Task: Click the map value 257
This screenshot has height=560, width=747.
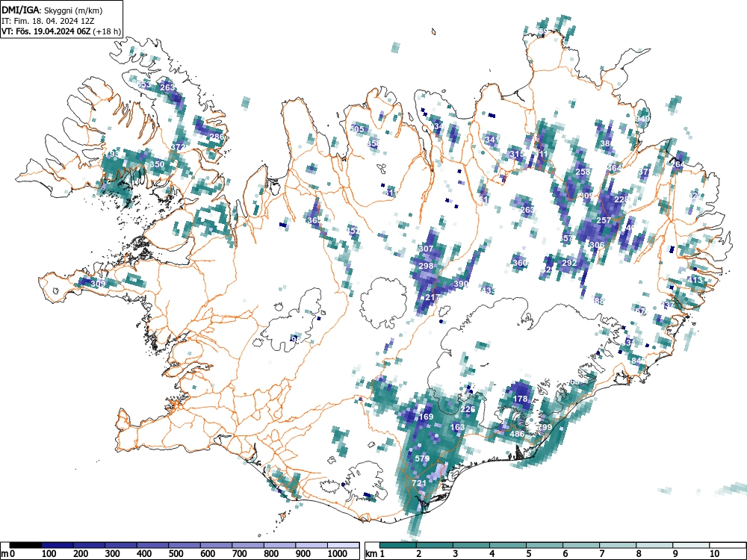Action: [604, 220]
